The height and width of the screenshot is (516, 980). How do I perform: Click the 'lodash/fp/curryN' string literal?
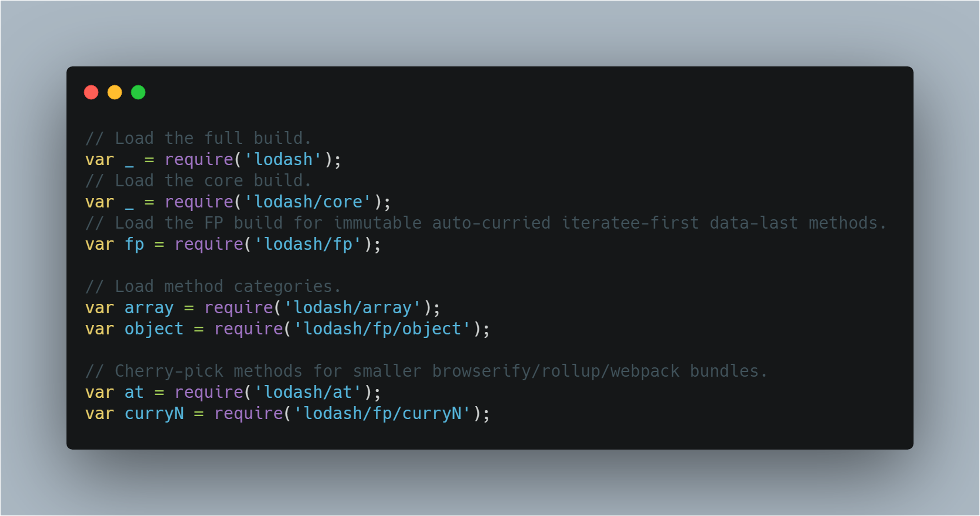[382, 413]
